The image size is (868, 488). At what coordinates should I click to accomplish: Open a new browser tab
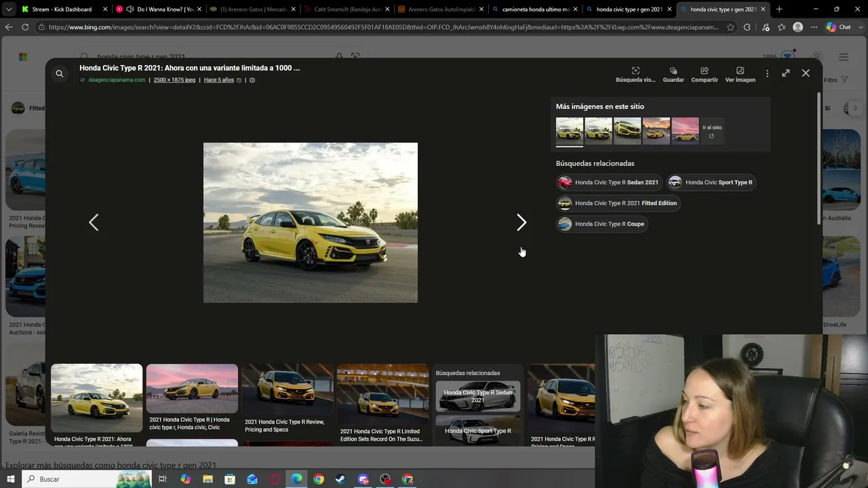(779, 9)
